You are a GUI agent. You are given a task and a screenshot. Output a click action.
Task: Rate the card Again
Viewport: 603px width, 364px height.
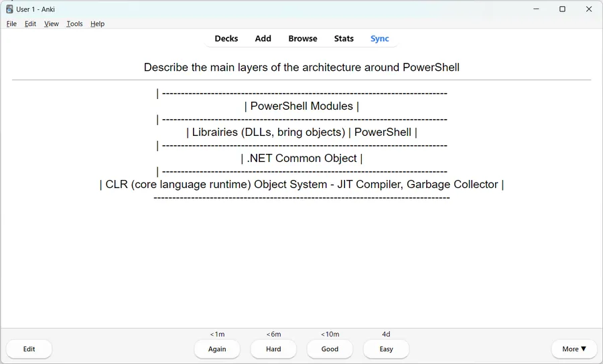tap(217, 349)
